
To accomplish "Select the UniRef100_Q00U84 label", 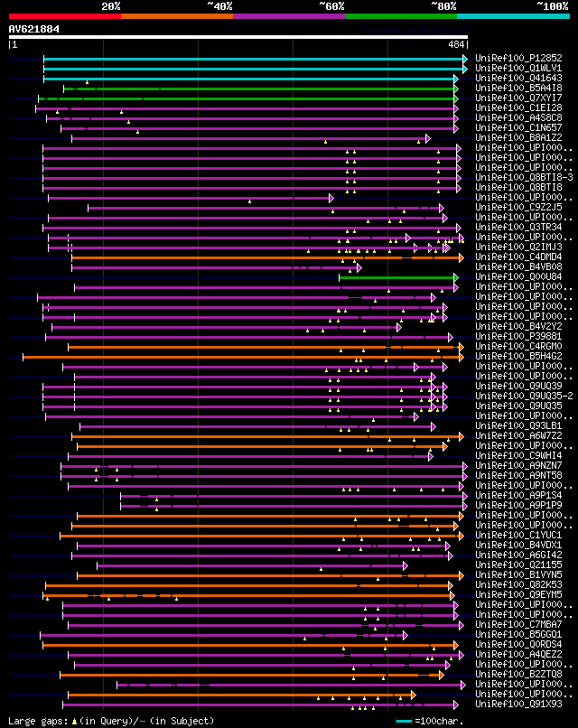I will click(518, 276).
